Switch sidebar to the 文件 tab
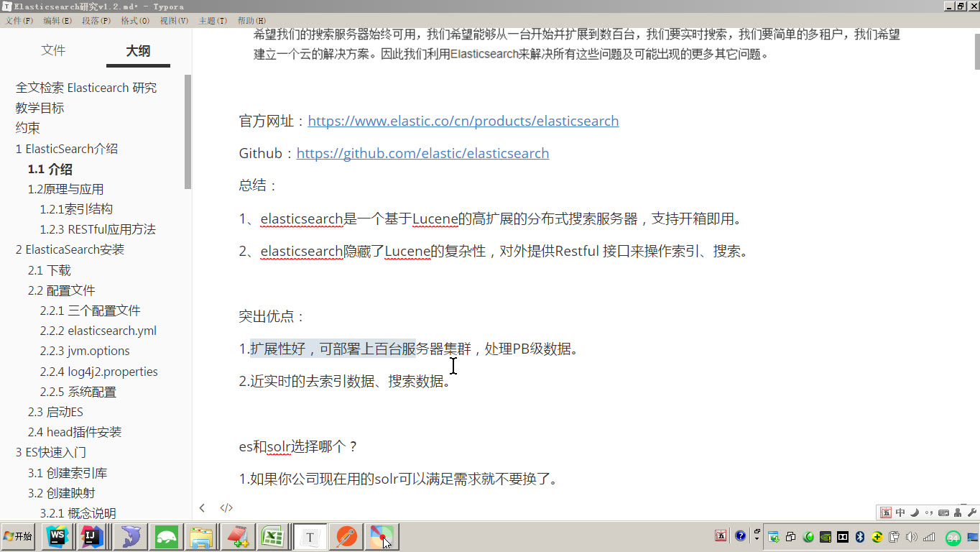The image size is (980, 552). point(53,50)
